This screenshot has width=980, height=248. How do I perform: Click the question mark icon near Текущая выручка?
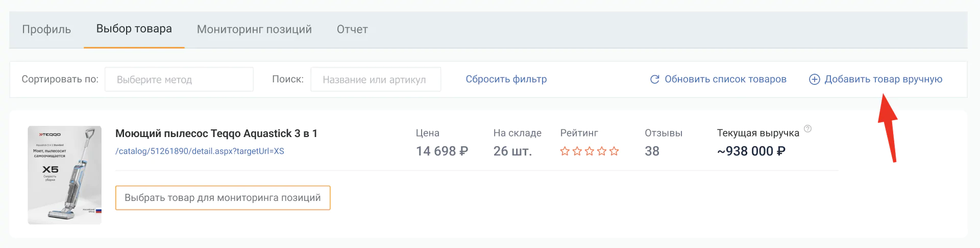point(807,129)
